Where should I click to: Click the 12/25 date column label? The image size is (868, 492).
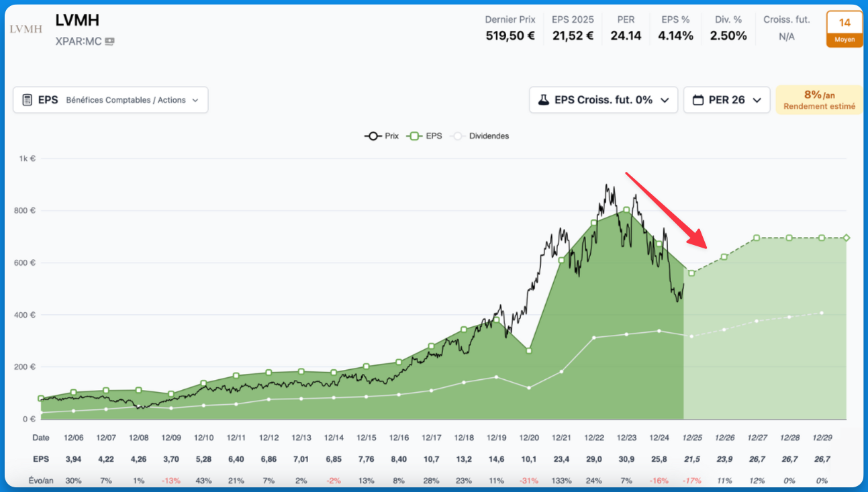click(x=692, y=437)
